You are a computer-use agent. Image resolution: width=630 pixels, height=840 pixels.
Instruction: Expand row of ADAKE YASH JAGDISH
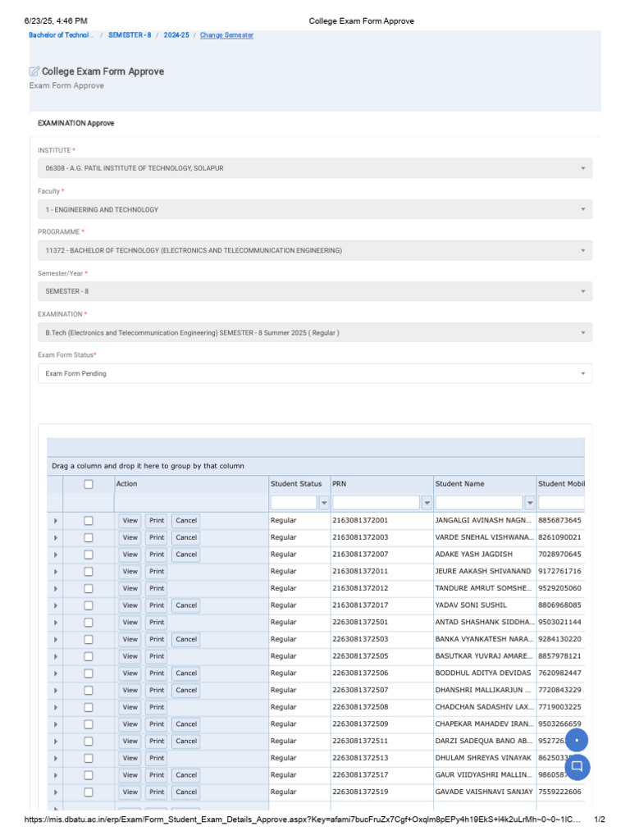click(x=55, y=555)
